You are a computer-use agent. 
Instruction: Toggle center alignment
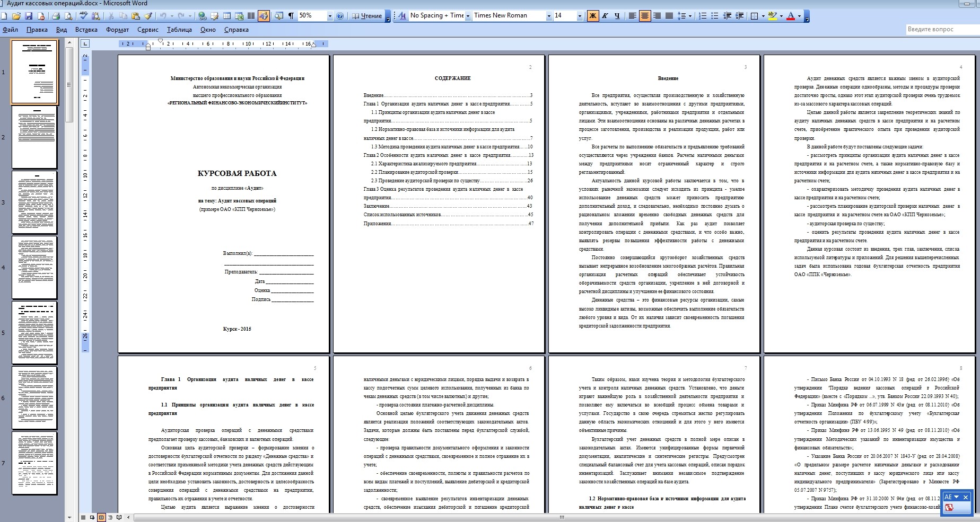[x=644, y=16]
